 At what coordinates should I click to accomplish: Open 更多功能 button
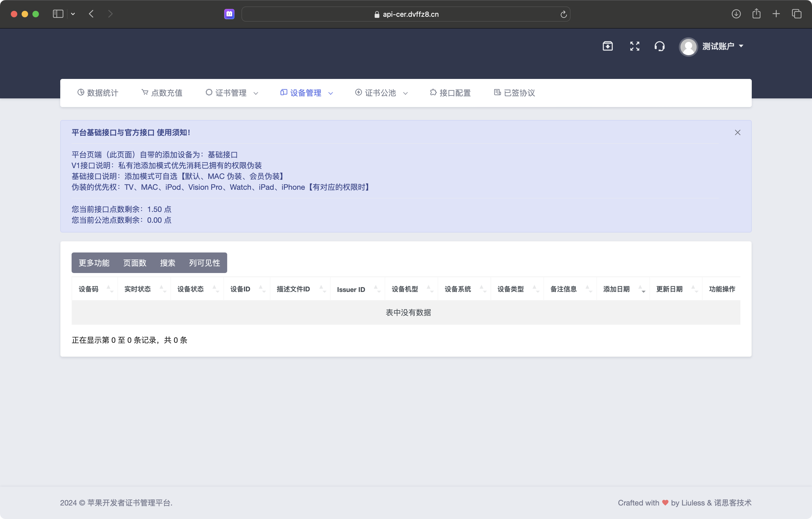pos(94,263)
